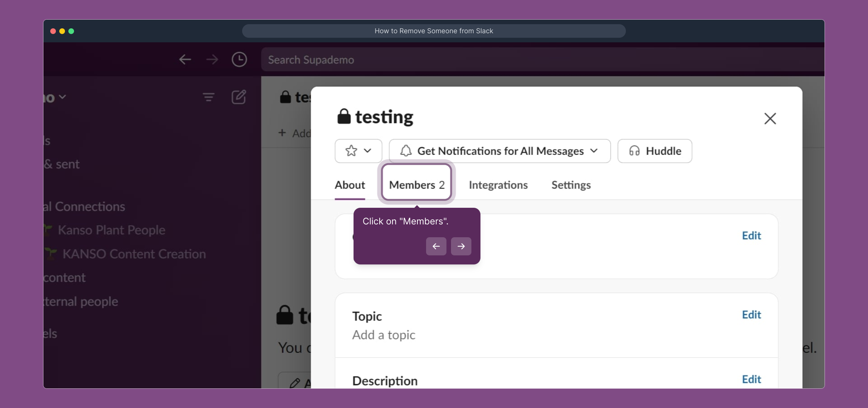Navigate back using the back arrow
This screenshot has height=408, width=868.
point(185,59)
